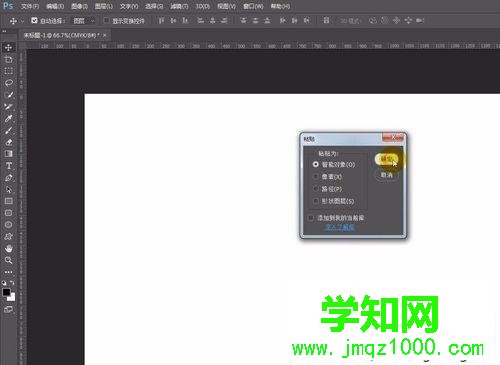Click Auto-Align Layers icon in options bar

pos(326,21)
